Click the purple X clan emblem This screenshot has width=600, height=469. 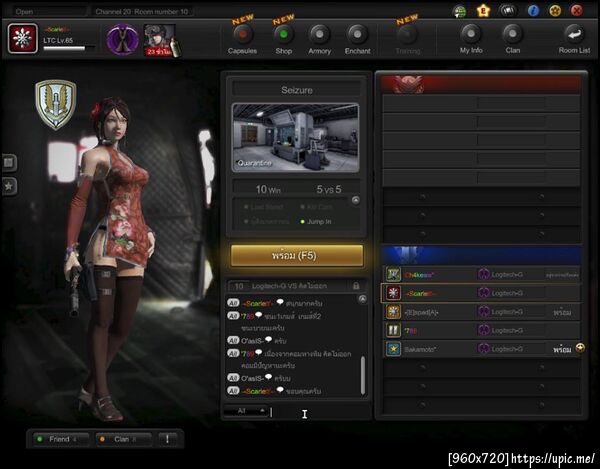122,40
